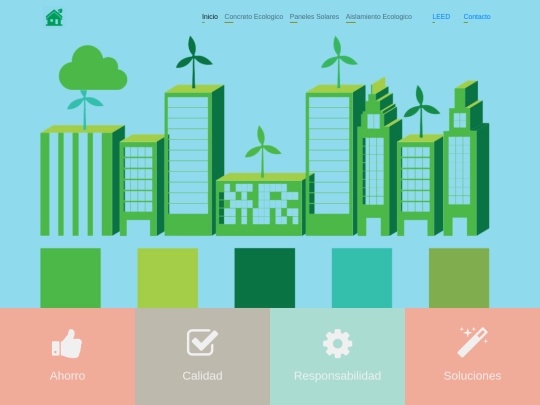Select the Responsabilidad label
Image resolution: width=540 pixels, height=405 pixels.
point(338,376)
